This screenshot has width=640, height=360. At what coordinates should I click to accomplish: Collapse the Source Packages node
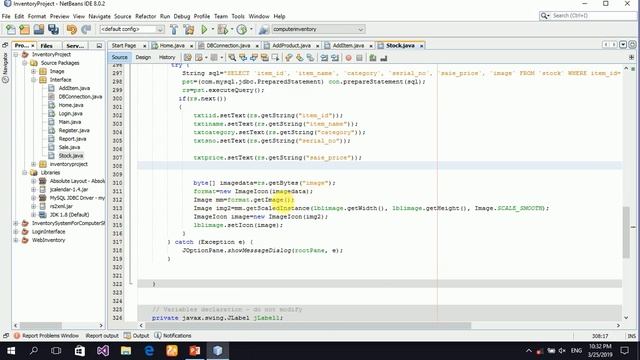point(24,63)
